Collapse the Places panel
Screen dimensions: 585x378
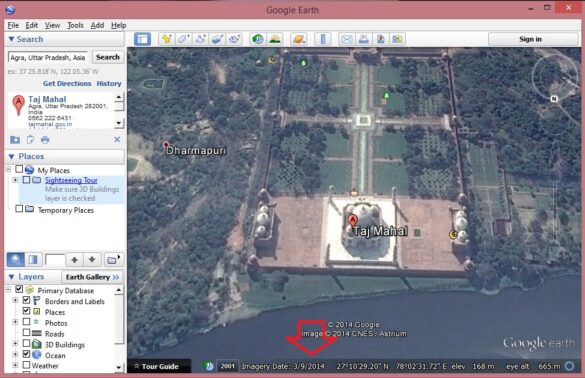click(x=11, y=156)
